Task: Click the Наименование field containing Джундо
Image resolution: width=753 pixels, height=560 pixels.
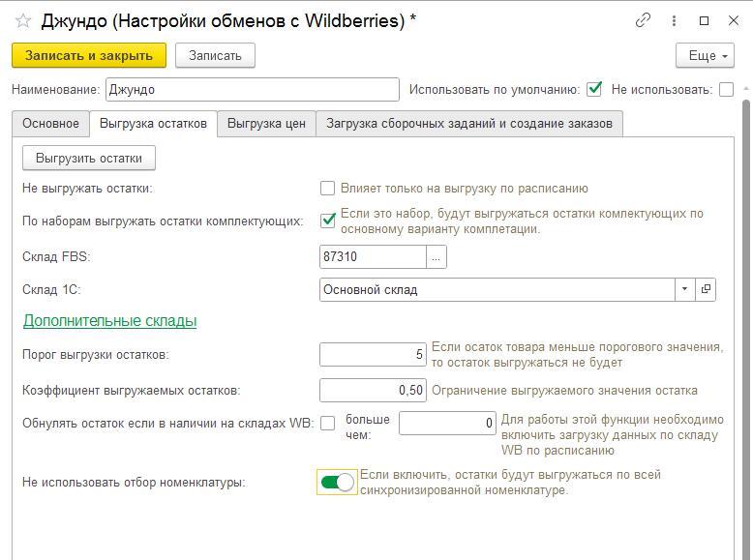Action: [x=253, y=90]
